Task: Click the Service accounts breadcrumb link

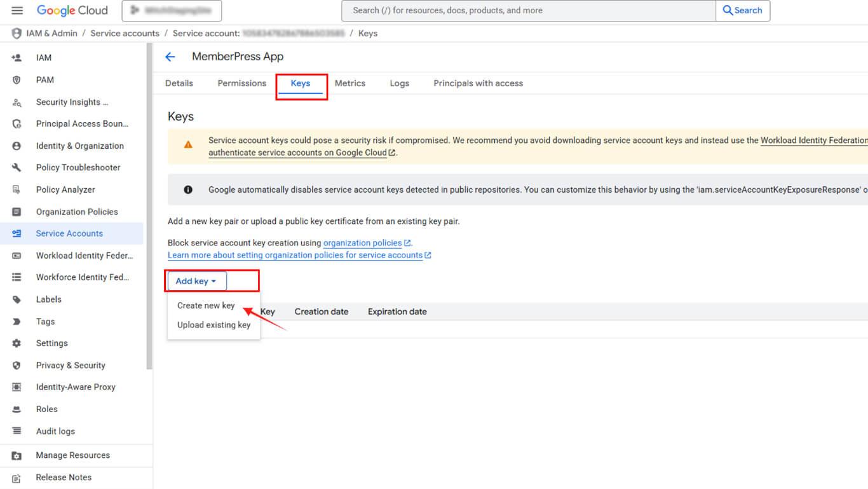Action: tap(125, 34)
